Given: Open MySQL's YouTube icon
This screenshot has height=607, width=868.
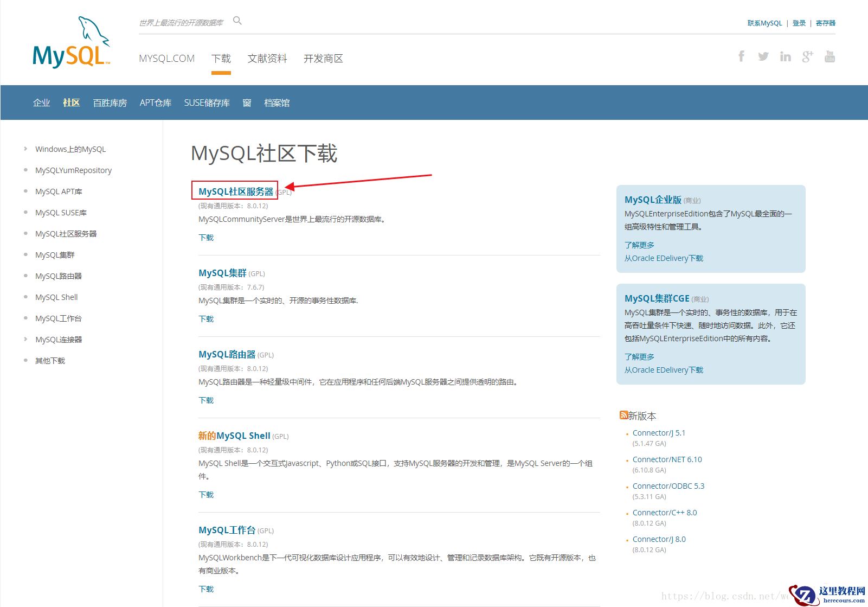Looking at the screenshot, I should (830, 56).
